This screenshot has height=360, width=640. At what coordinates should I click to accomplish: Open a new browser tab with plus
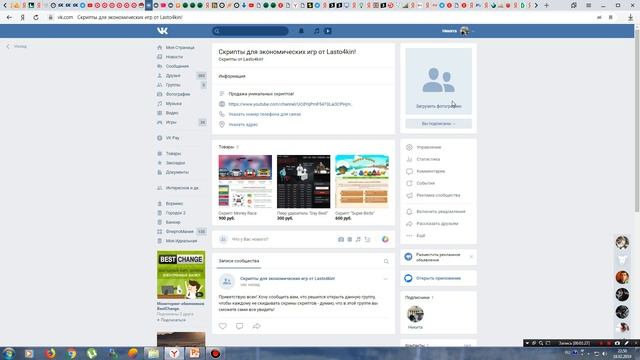tap(547, 5)
